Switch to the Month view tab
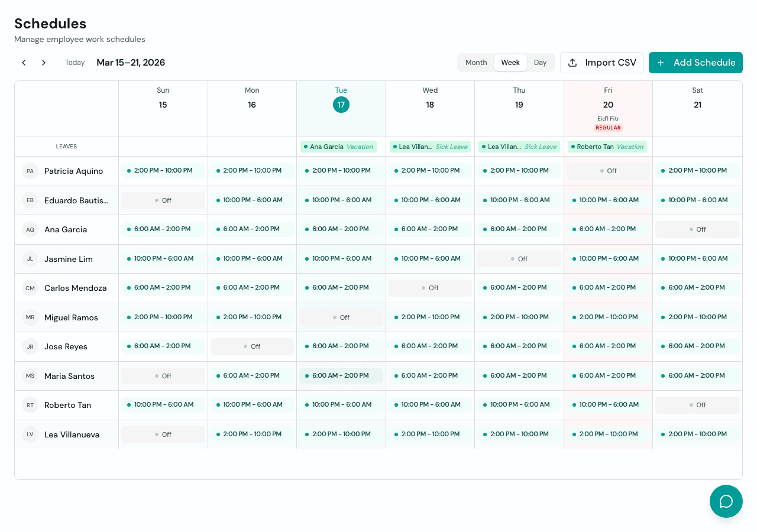The height and width of the screenshot is (532, 757). click(x=476, y=62)
